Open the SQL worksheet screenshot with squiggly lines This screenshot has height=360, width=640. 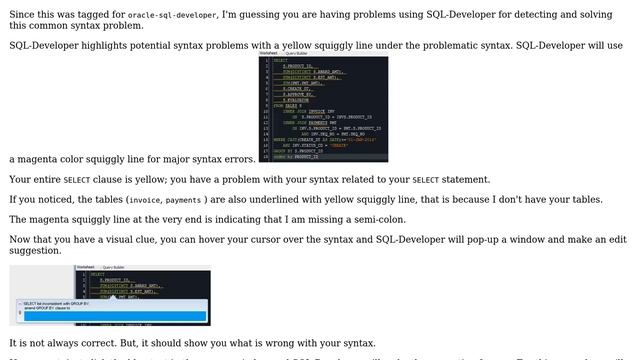323,107
